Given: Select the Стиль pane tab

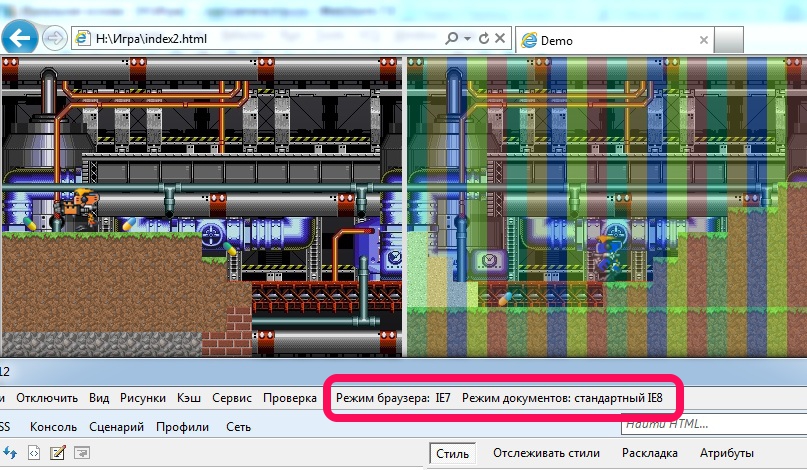Looking at the screenshot, I should (452, 454).
